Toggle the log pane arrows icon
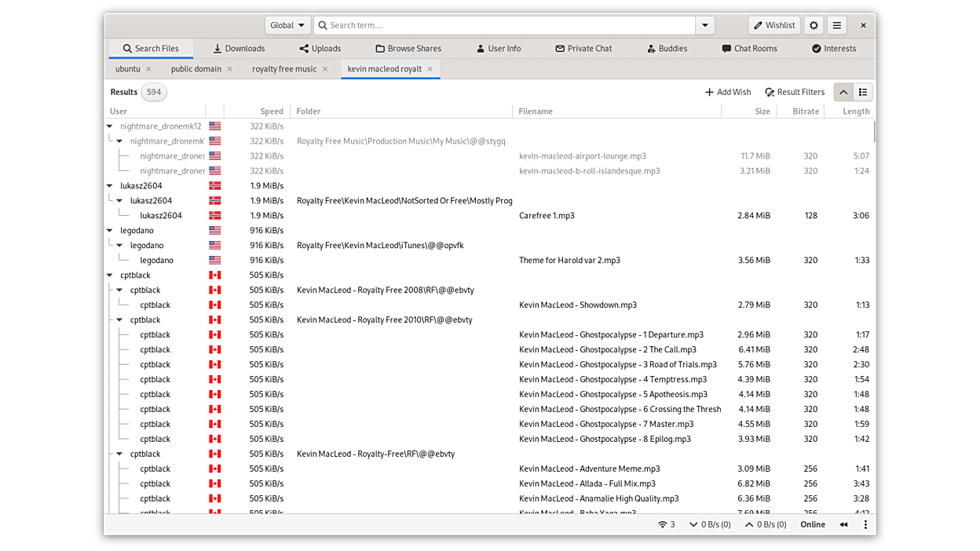This screenshot has height=551, width=980. coord(843,524)
